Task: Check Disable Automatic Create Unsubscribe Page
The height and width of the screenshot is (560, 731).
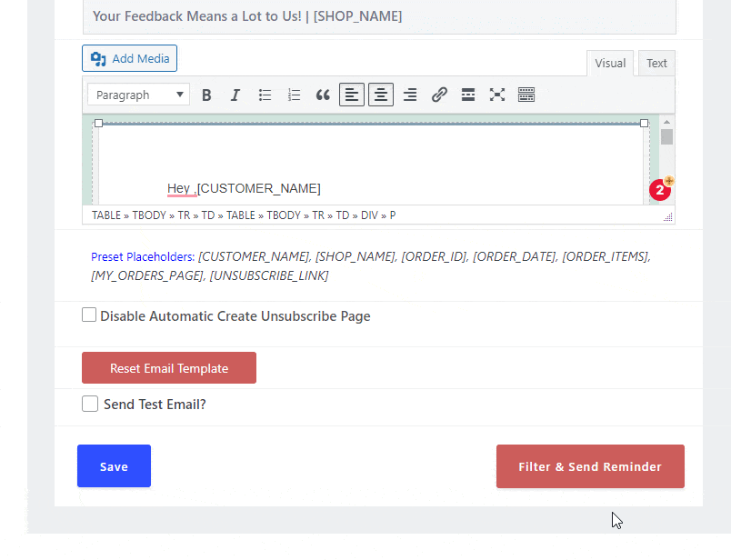Action: pos(89,315)
